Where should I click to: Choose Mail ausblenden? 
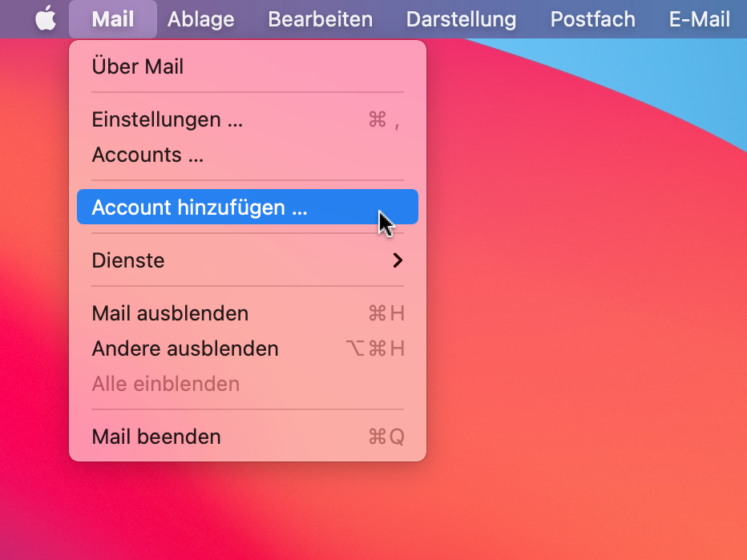(247, 313)
